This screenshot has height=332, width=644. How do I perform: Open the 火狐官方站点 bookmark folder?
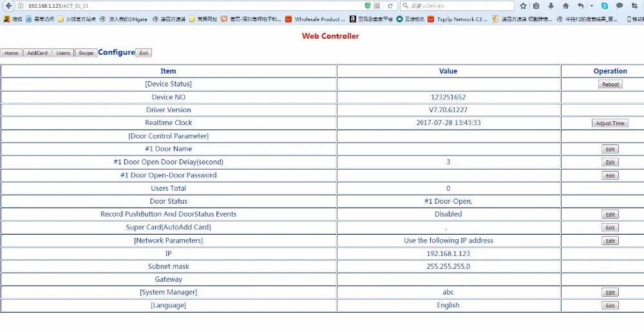(x=77, y=19)
